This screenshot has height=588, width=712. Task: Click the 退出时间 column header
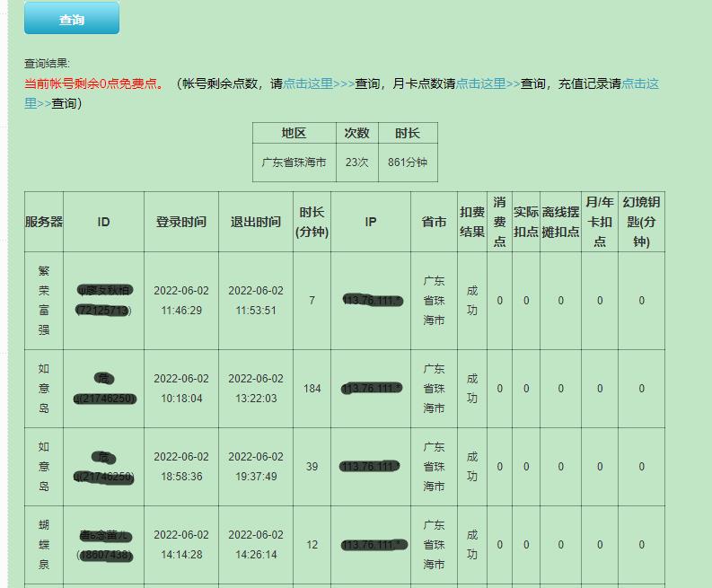click(x=256, y=222)
